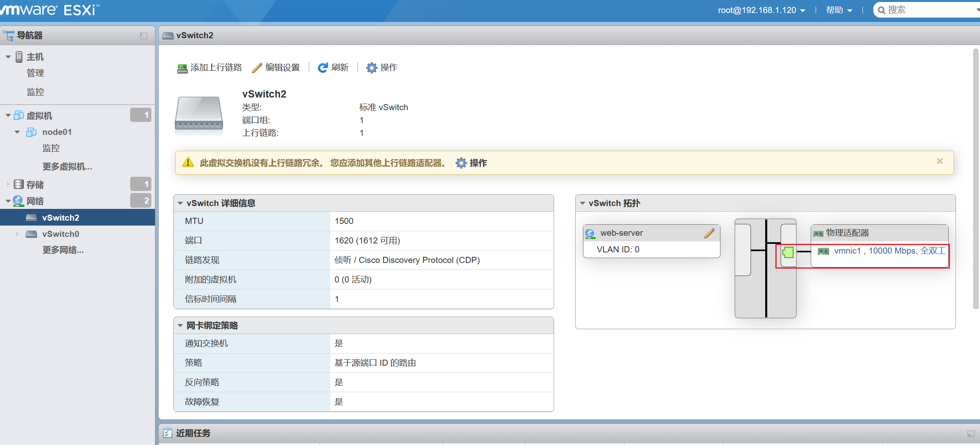This screenshot has height=445, width=980.
Task: Click the policy value 基于源端口 ID 的路由
Action: (375, 363)
